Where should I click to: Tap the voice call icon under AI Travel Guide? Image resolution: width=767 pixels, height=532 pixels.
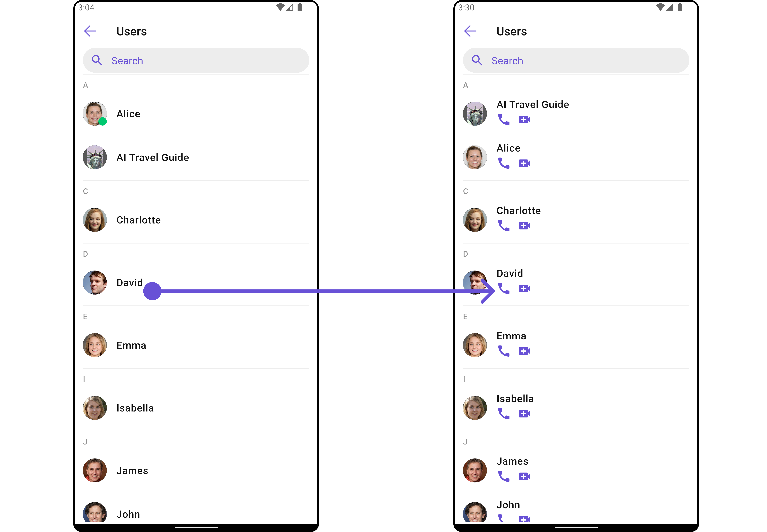coord(504,119)
